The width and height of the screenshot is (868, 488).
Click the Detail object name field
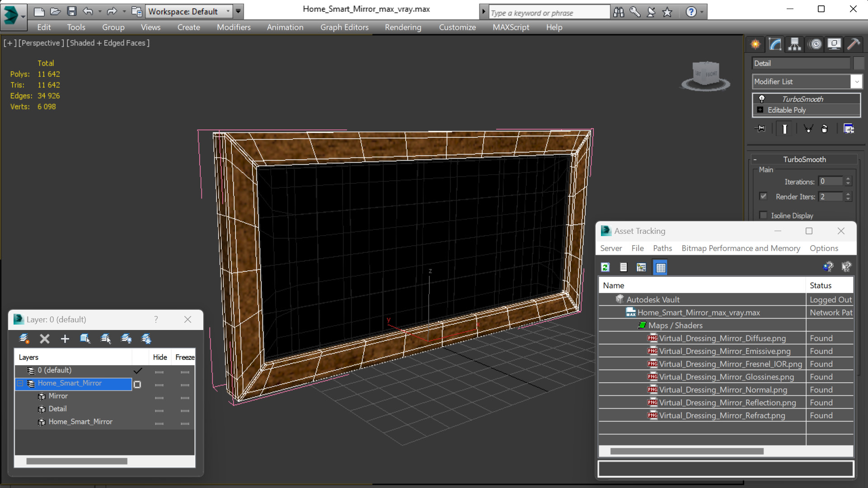tap(801, 63)
